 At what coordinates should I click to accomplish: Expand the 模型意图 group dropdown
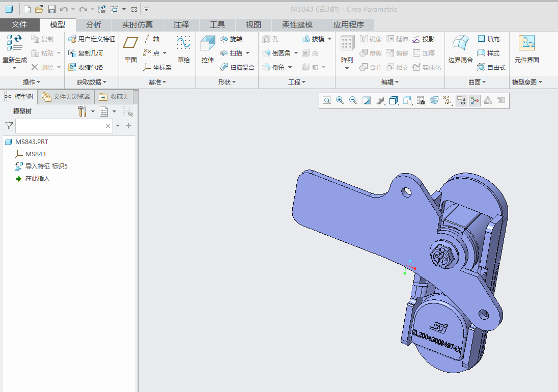pyautogui.click(x=527, y=82)
